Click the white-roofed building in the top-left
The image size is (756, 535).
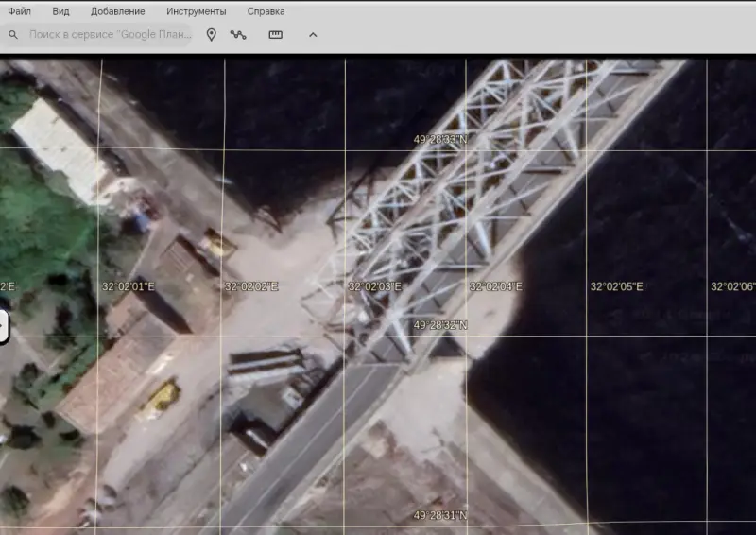(x=60, y=147)
